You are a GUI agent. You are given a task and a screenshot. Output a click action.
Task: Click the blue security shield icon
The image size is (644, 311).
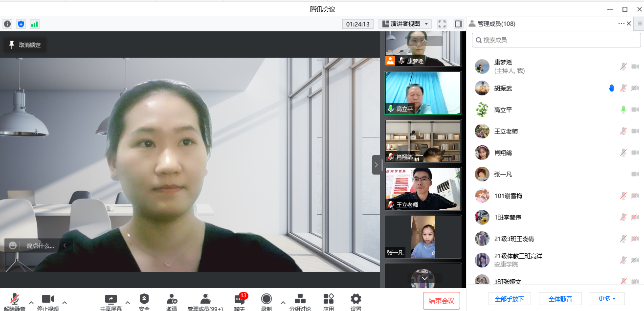click(x=21, y=24)
